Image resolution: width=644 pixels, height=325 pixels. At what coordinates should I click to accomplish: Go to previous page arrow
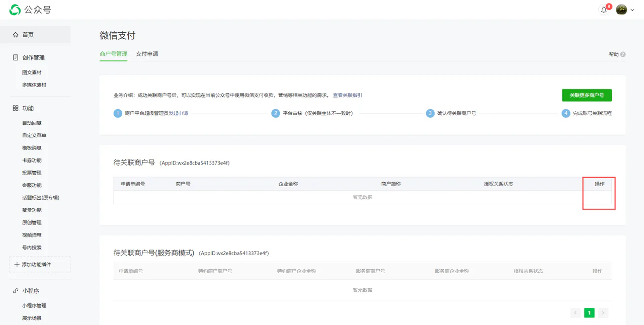[576, 313]
